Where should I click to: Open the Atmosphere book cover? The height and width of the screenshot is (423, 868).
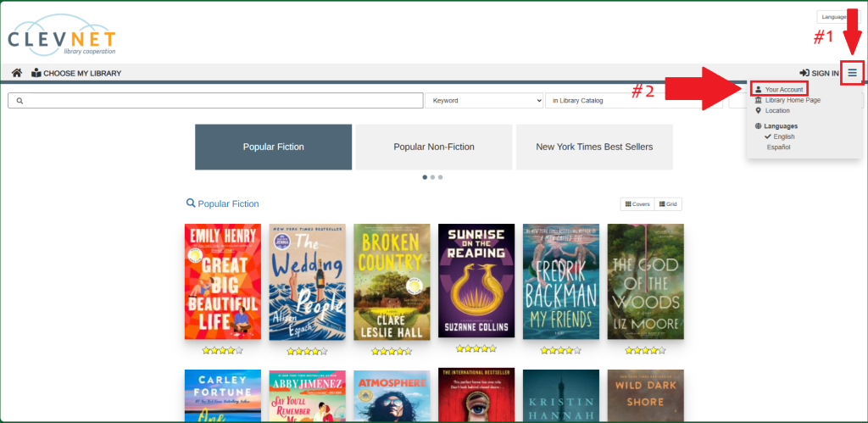(x=392, y=397)
